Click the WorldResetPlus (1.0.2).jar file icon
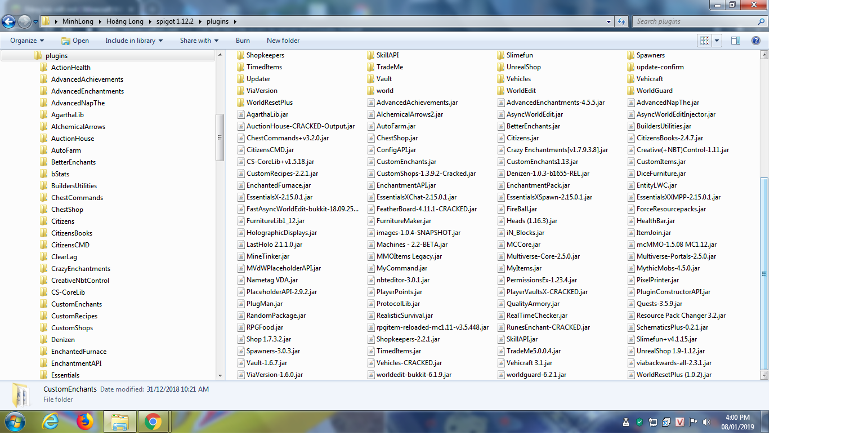The height and width of the screenshot is (435, 868). click(631, 375)
